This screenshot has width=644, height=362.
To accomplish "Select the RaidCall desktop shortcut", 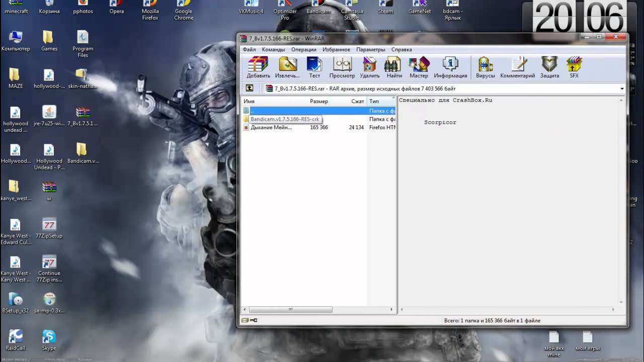I will pyautogui.click(x=16, y=340).
